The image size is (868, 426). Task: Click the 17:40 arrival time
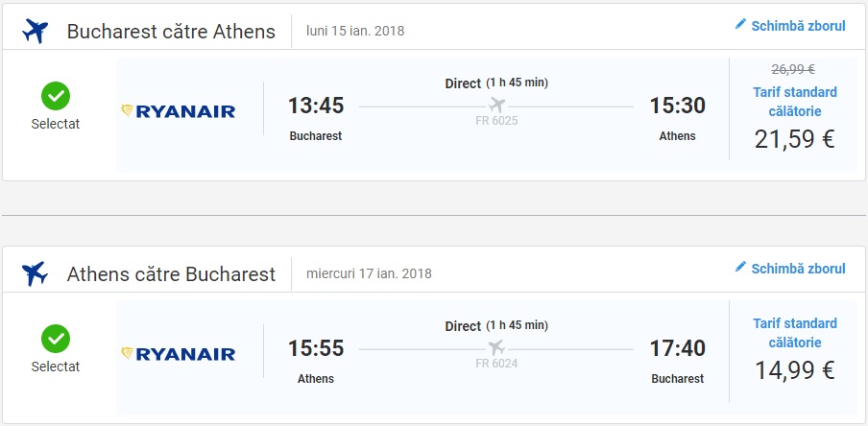(x=677, y=348)
